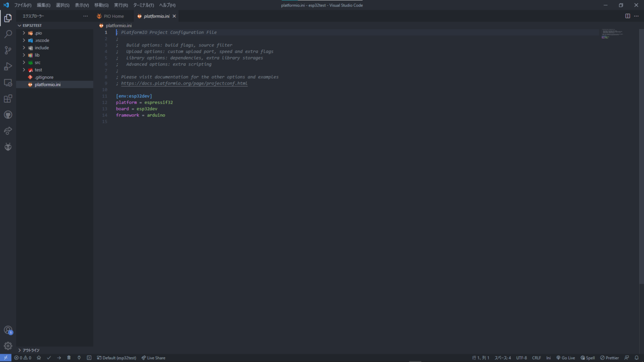The image size is (644, 362).
Task: Open the Source Control view
Action: (8, 50)
